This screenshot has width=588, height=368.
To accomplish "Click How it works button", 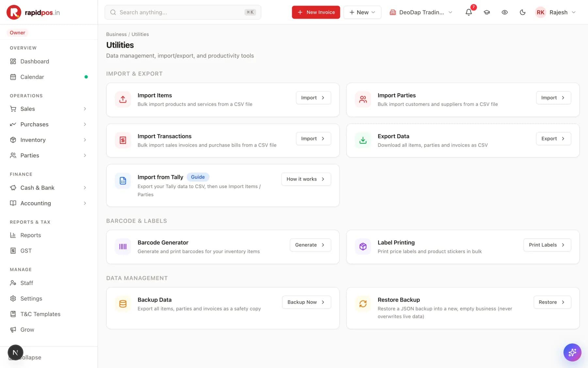I will click(306, 179).
